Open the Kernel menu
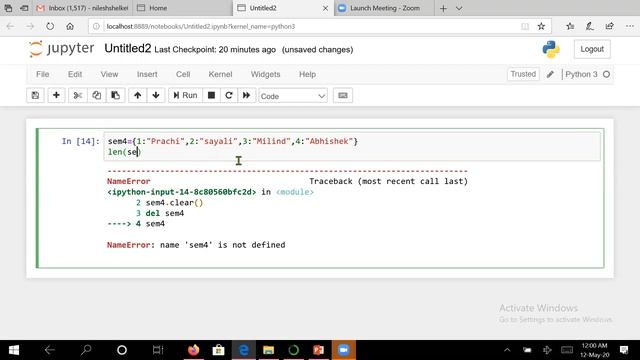 tap(220, 74)
